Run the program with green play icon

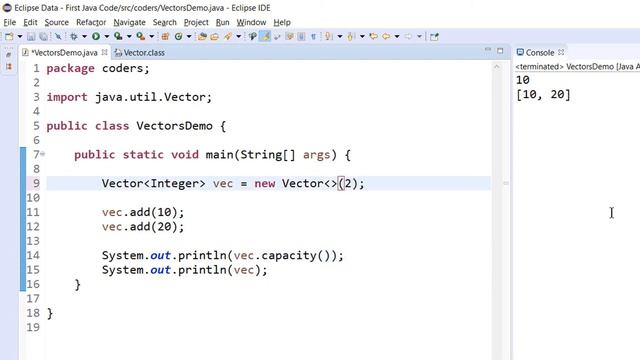point(96,37)
